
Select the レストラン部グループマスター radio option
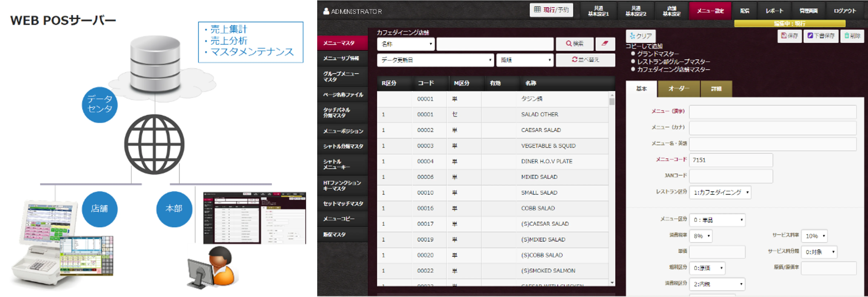coord(633,61)
